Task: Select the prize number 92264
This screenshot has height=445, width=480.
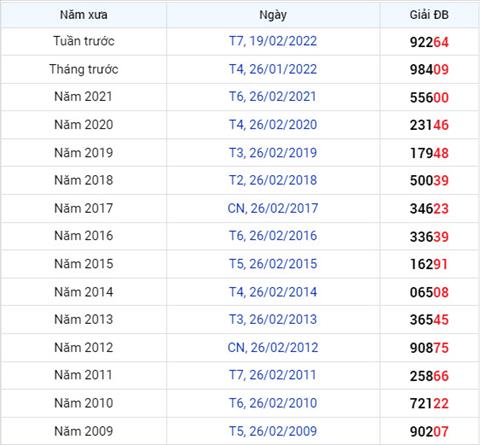Action: click(429, 42)
